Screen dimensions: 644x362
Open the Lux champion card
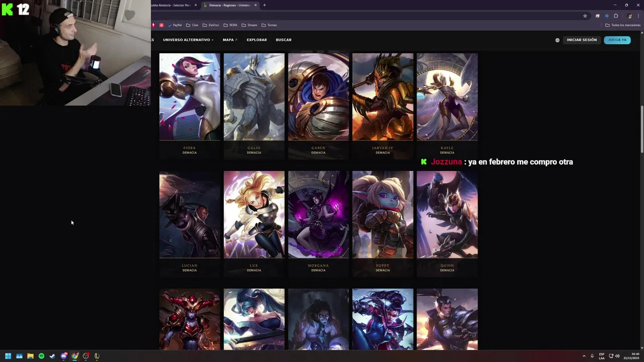pos(254,224)
